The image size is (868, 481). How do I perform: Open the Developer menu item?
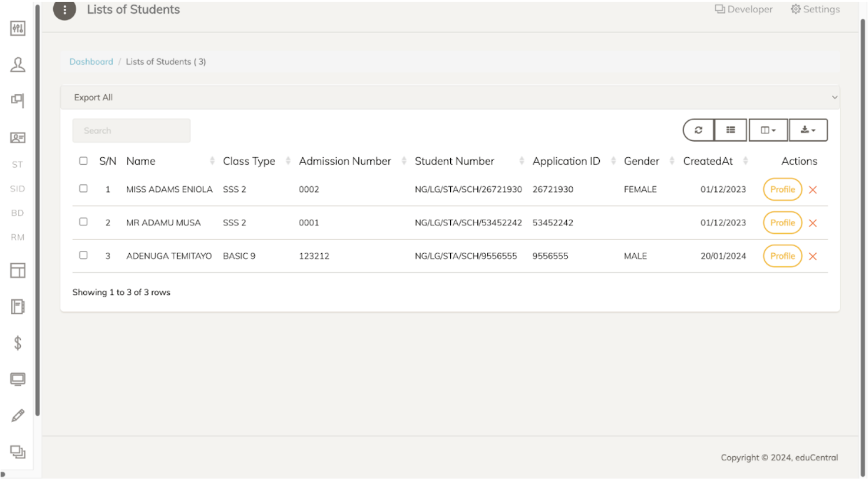[x=743, y=9]
